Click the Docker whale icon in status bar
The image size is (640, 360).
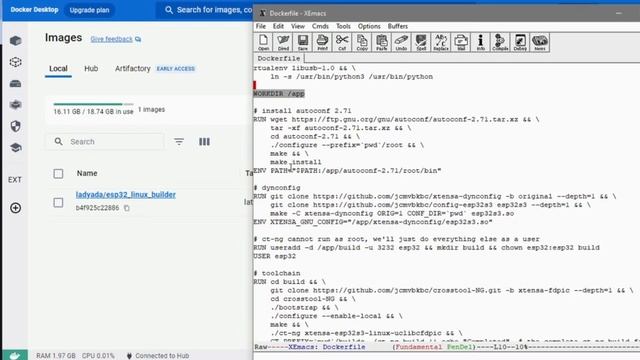[x=15, y=356]
